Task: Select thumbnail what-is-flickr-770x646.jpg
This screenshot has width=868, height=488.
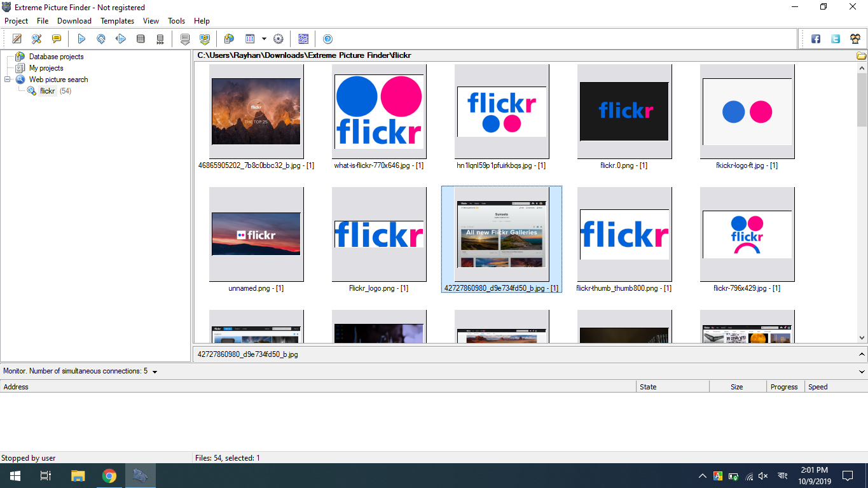Action: (379, 111)
